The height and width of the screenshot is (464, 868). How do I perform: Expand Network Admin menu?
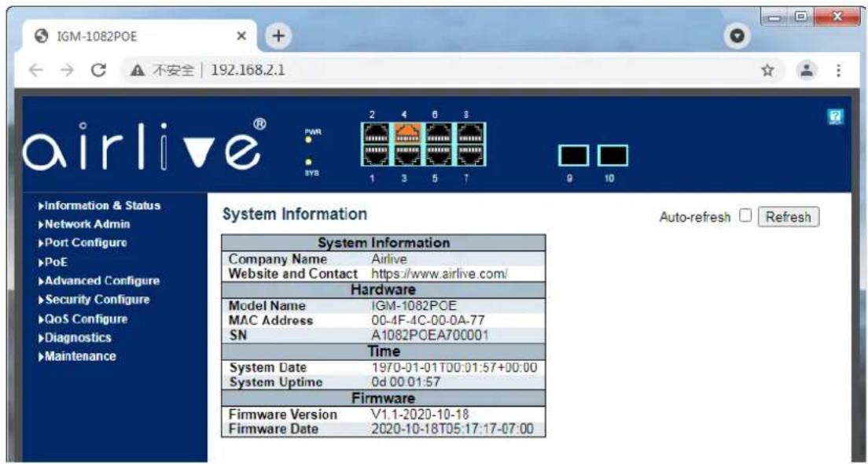pyautogui.click(x=84, y=224)
